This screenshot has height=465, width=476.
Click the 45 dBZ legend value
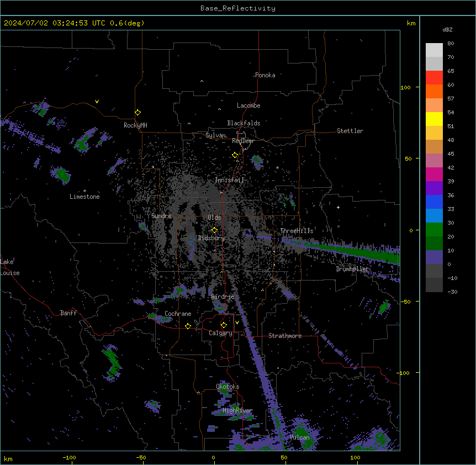[x=451, y=154]
